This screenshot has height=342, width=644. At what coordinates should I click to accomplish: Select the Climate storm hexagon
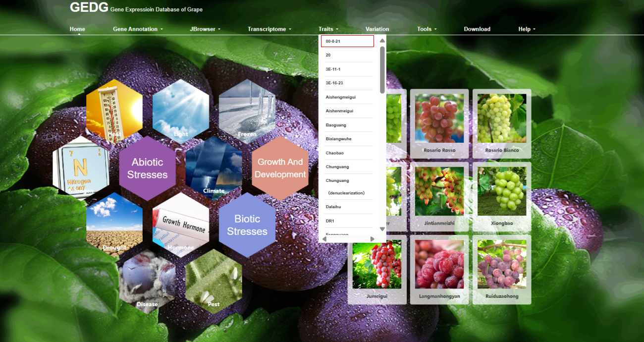coord(214,169)
